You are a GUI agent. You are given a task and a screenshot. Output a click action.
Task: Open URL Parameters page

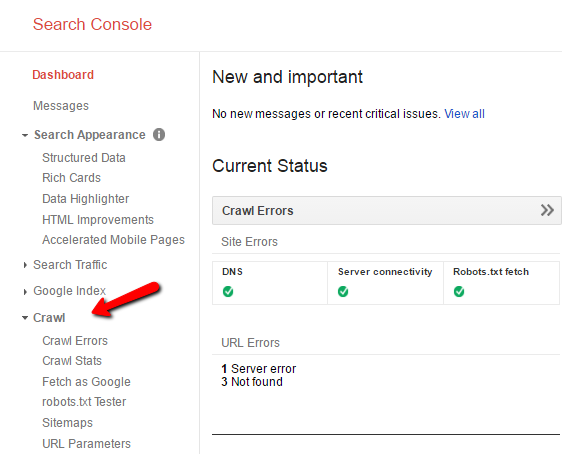86,444
